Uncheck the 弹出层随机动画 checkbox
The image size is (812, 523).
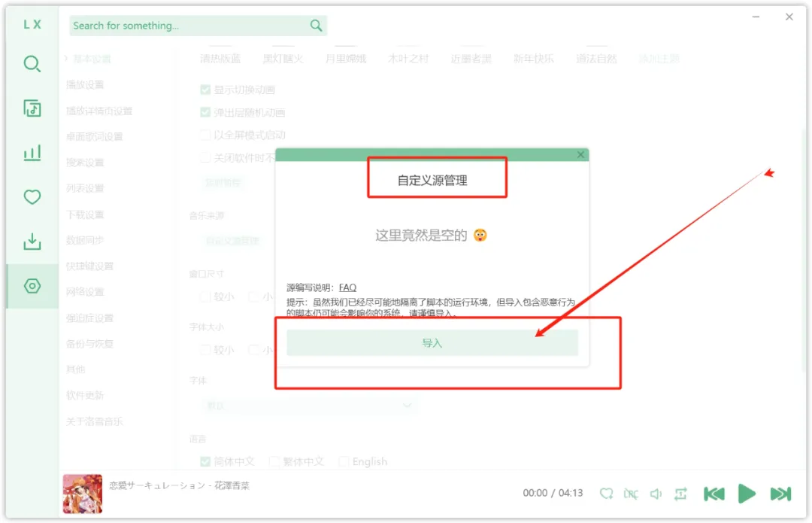(x=205, y=112)
